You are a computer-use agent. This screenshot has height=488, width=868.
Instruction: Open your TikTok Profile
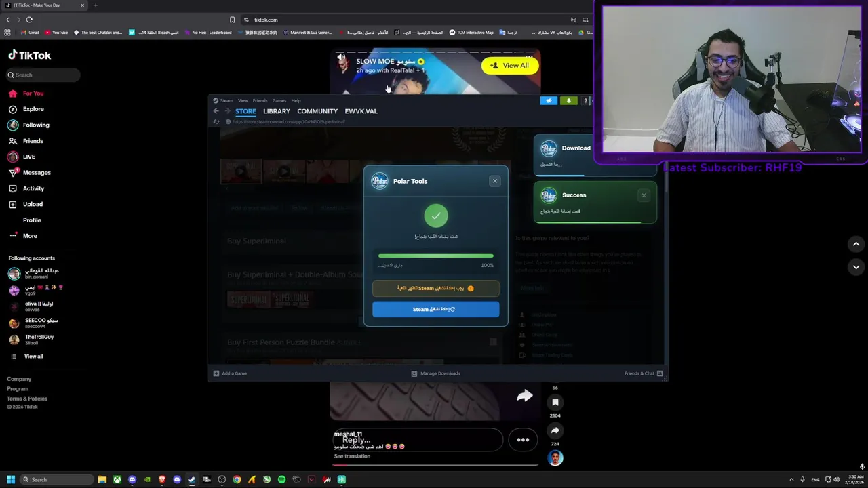pos(32,220)
